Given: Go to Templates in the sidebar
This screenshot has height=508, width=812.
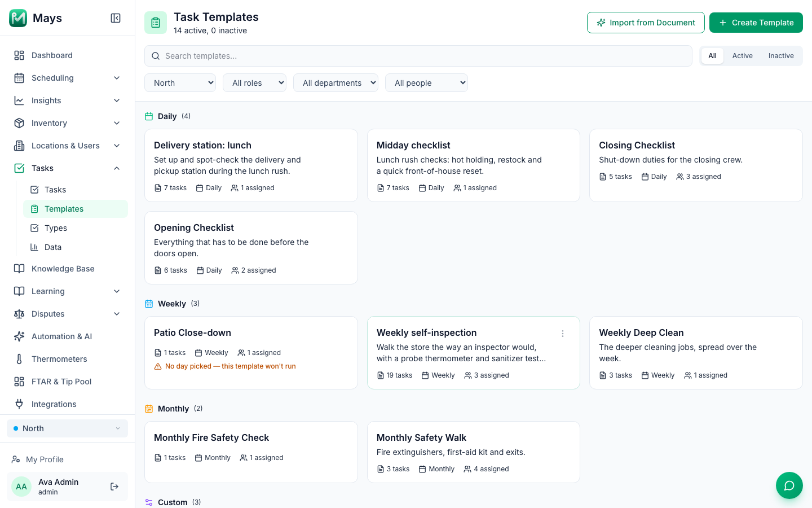Looking at the screenshot, I should (x=76, y=209).
